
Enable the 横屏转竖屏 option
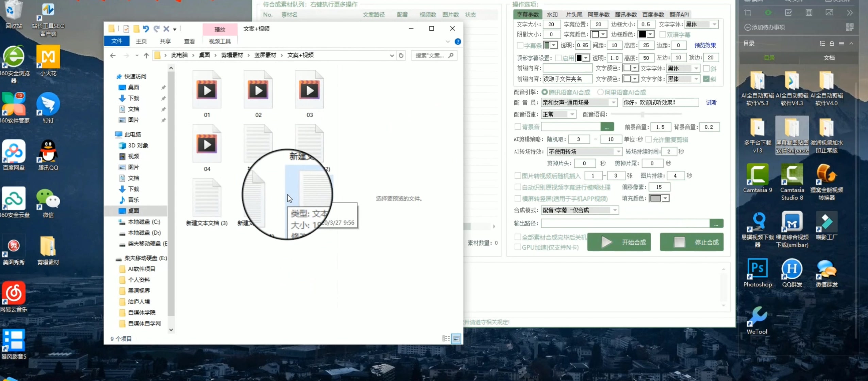pyautogui.click(x=518, y=198)
